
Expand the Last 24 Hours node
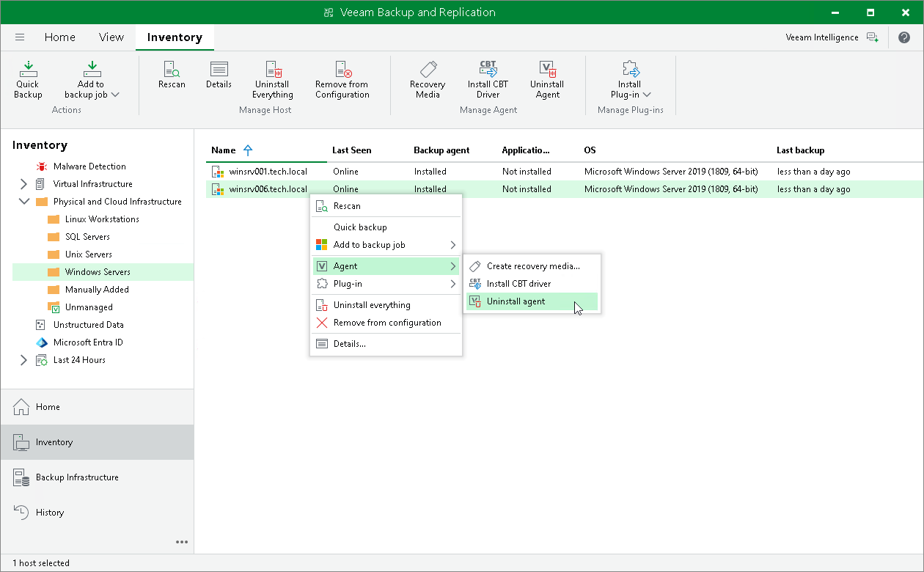click(23, 360)
